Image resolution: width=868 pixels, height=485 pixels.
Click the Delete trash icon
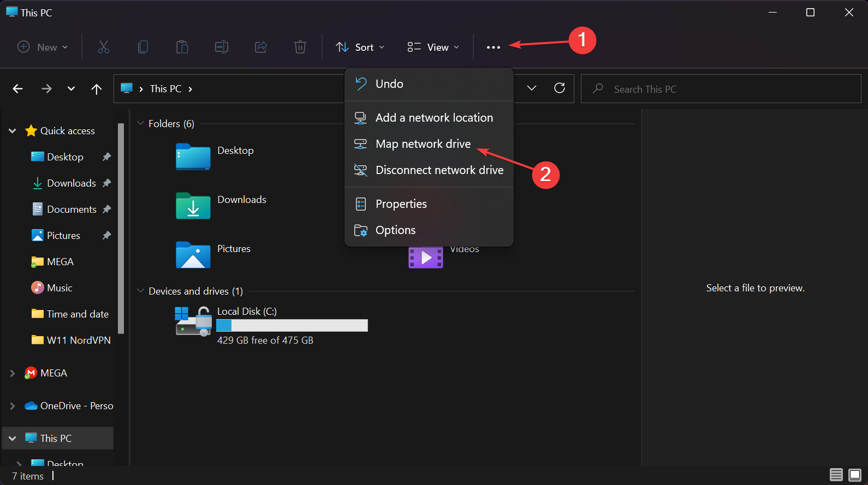click(300, 47)
